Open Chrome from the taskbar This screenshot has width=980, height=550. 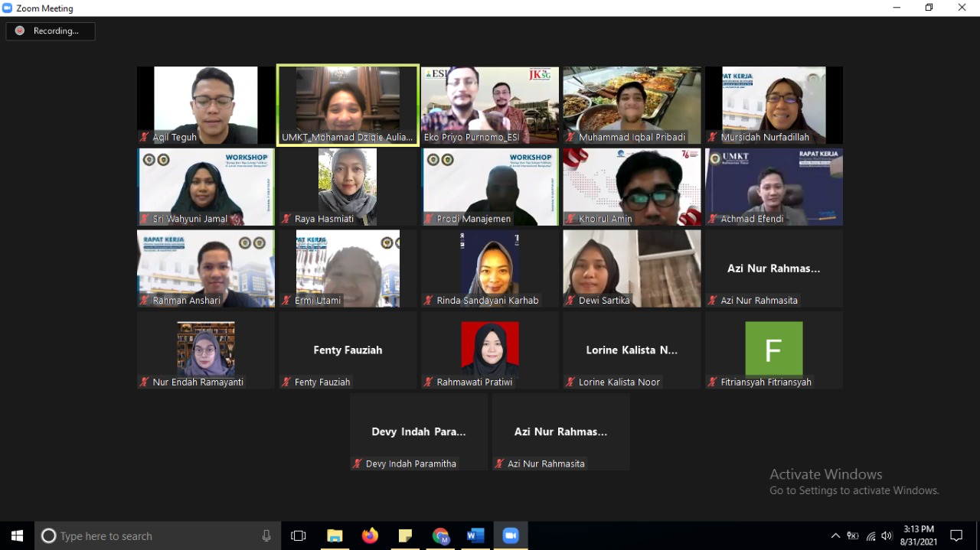[x=440, y=535]
